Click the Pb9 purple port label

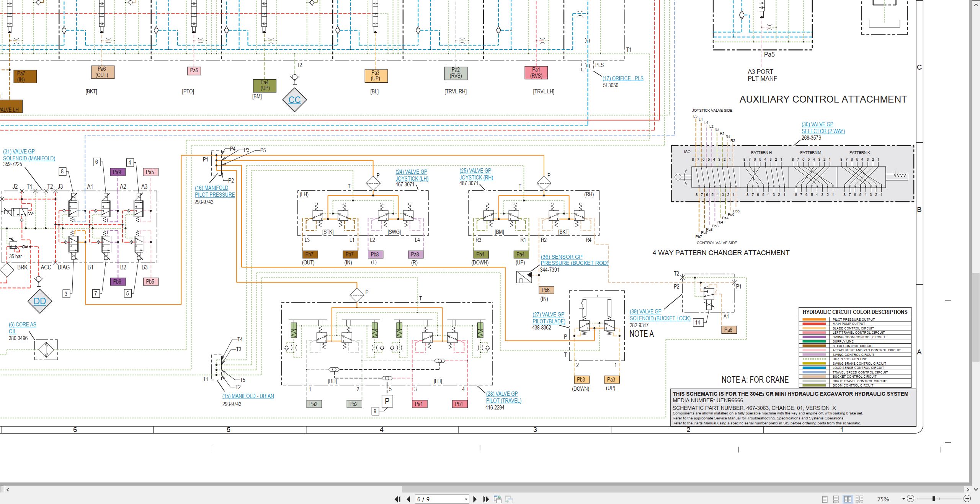(118, 282)
